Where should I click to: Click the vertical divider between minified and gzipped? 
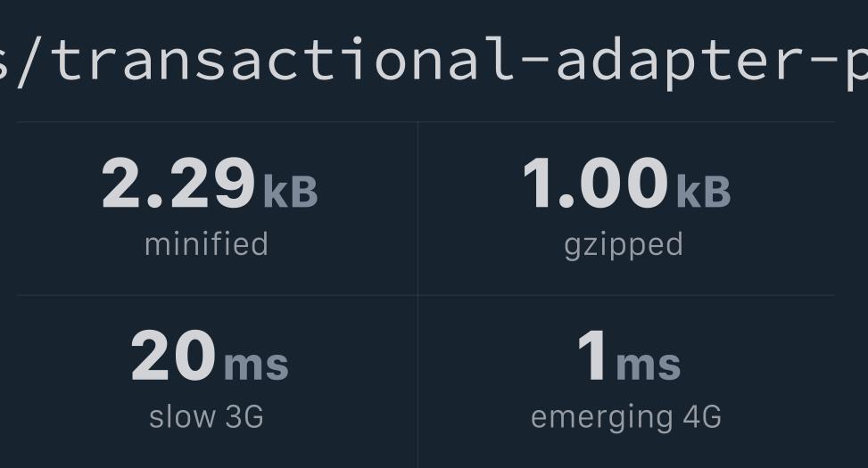418,209
